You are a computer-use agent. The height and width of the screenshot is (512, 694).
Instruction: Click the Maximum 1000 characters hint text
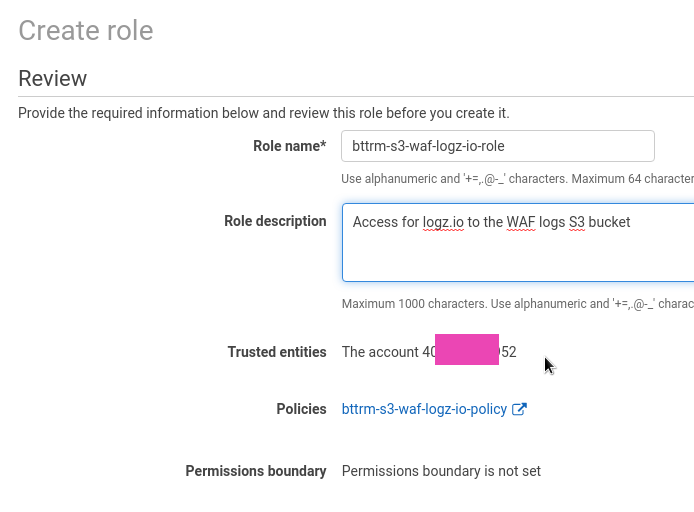(x=518, y=304)
